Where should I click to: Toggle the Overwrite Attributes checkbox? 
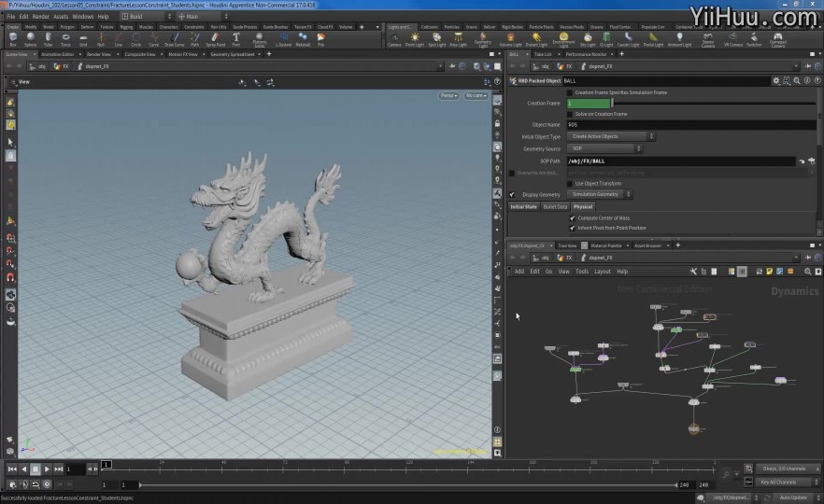pos(512,173)
